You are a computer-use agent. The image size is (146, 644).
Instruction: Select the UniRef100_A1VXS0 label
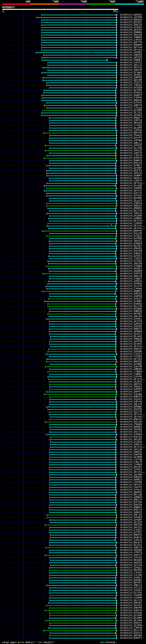pyautogui.click(x=131, y=605)
